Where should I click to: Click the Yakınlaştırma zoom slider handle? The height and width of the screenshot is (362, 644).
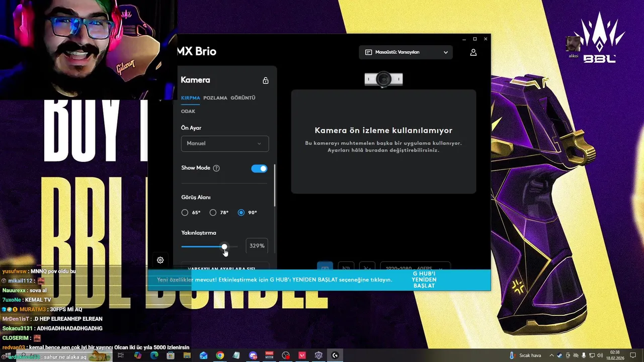pyautogui.click(x=224, y=246)
